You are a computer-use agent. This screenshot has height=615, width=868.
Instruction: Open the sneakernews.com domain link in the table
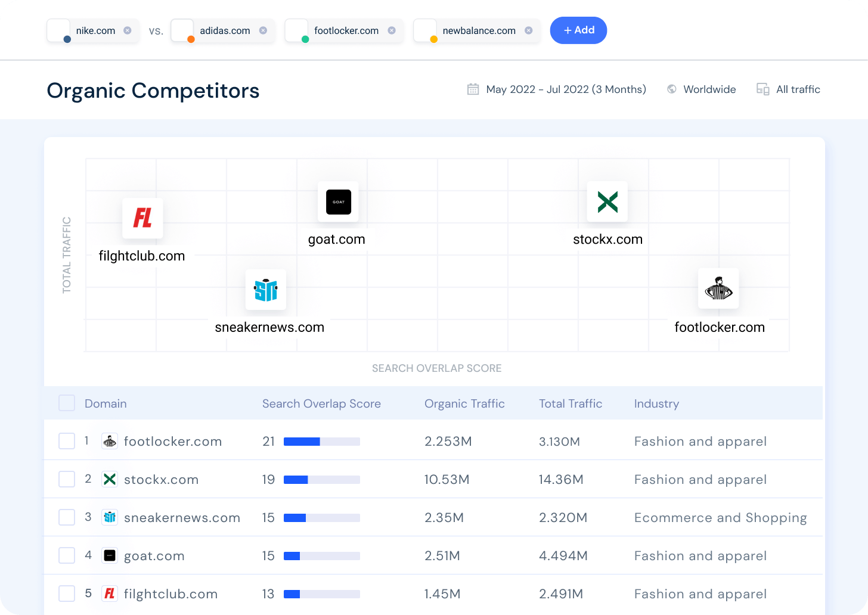[x=182, y=518]
